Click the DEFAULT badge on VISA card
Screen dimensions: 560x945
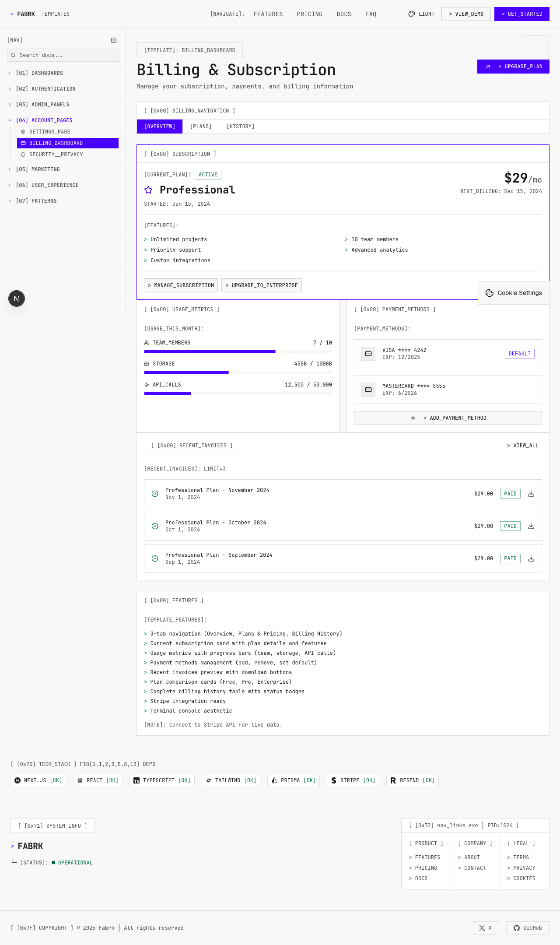click(520, 354)
